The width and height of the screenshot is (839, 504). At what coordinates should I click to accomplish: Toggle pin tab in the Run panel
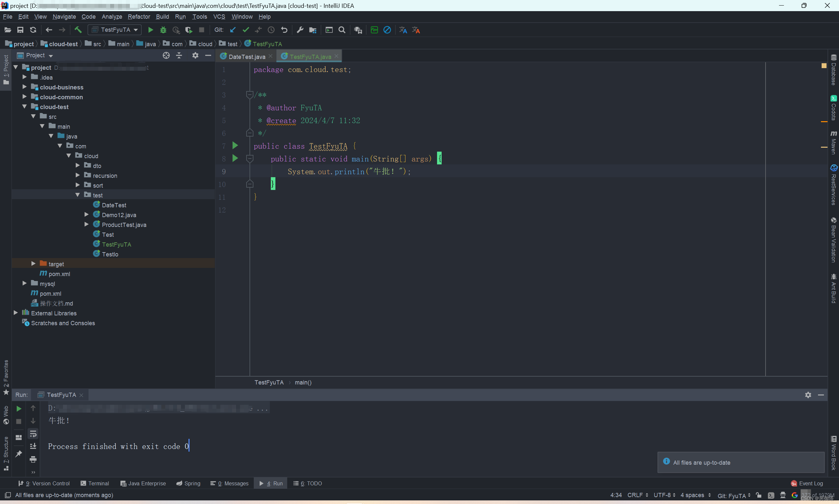19,453
